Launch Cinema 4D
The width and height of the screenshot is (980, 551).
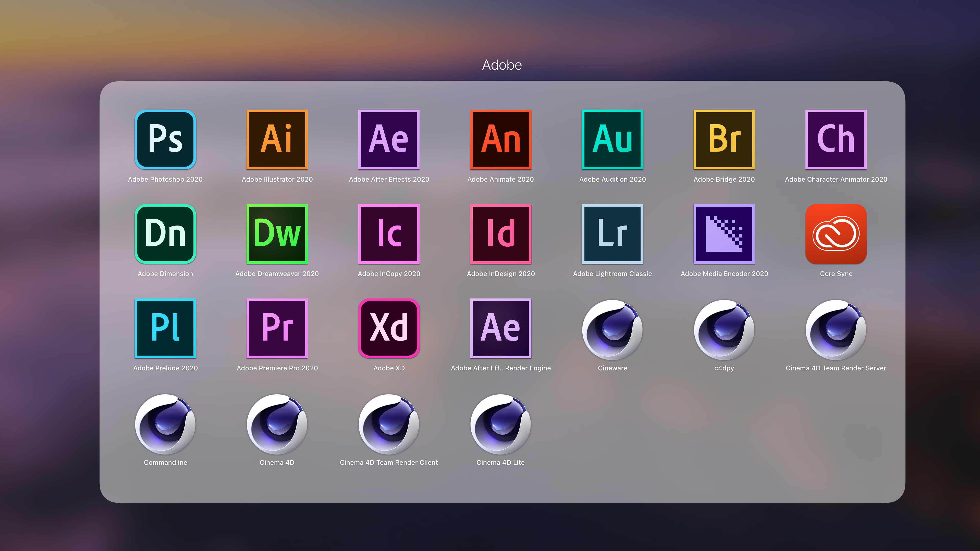(277, 425)
